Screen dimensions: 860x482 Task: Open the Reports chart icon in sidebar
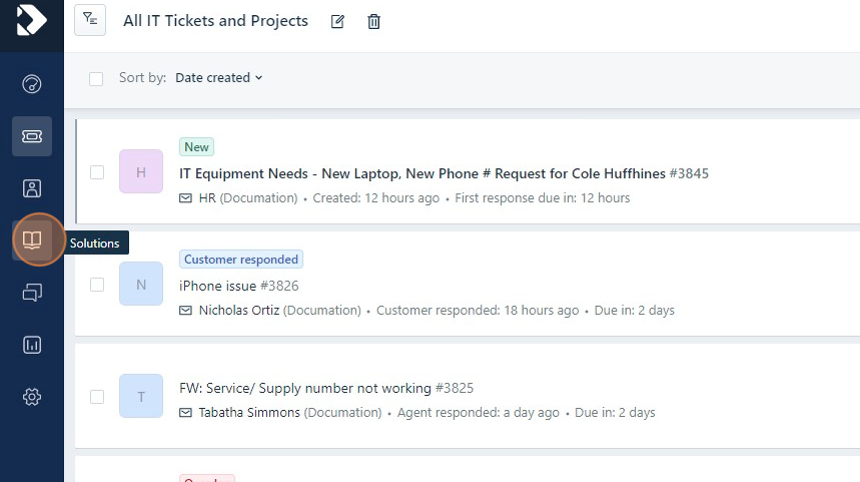point(32,345)
